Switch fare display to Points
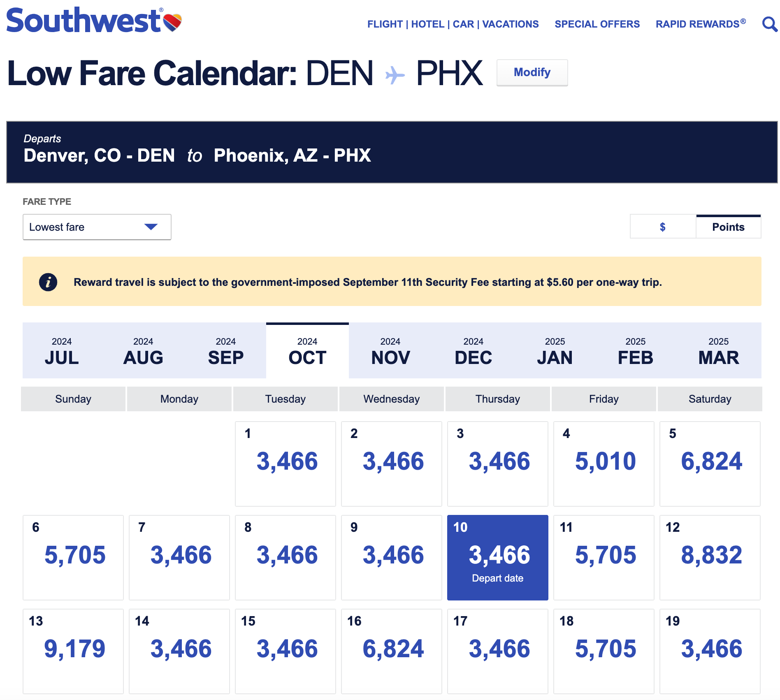780x700 pixels. [x=728, y=227]
